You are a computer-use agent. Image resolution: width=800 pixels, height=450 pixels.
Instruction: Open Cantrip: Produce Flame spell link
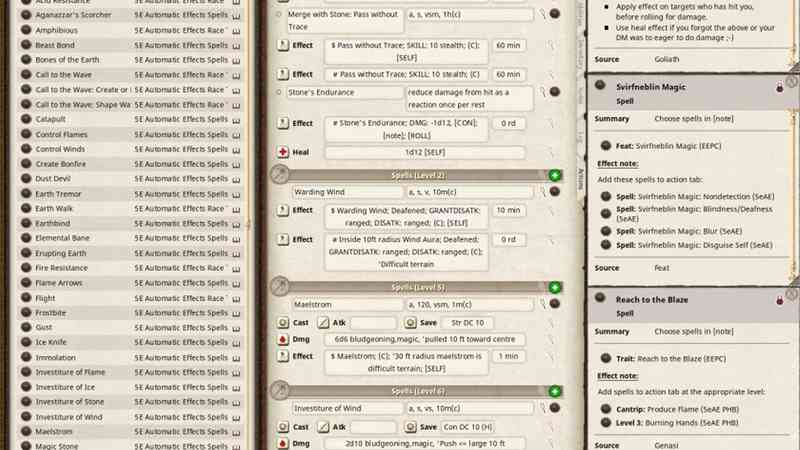tap(605, 410)
